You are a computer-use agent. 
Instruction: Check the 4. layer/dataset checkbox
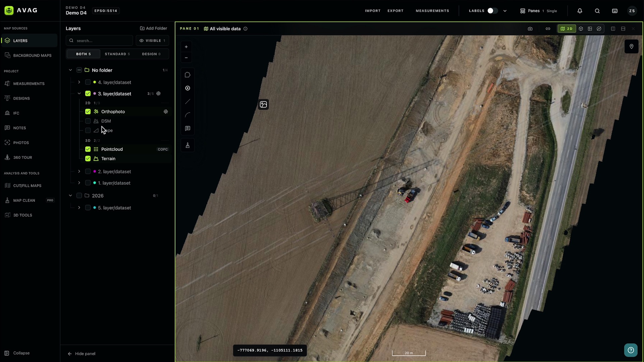(x=88, y=82)
